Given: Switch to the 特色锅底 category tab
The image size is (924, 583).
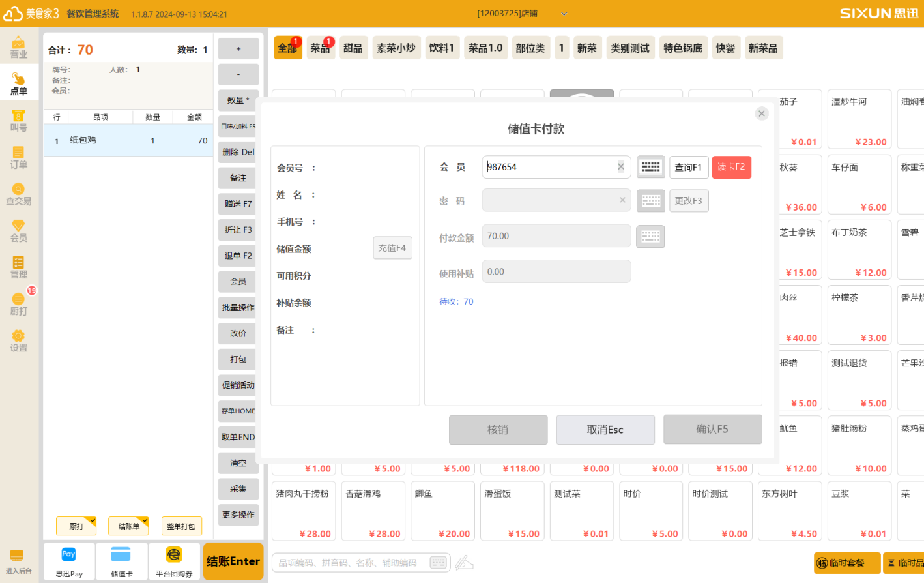Looking at the screenshot, I should tap(683, 48).
